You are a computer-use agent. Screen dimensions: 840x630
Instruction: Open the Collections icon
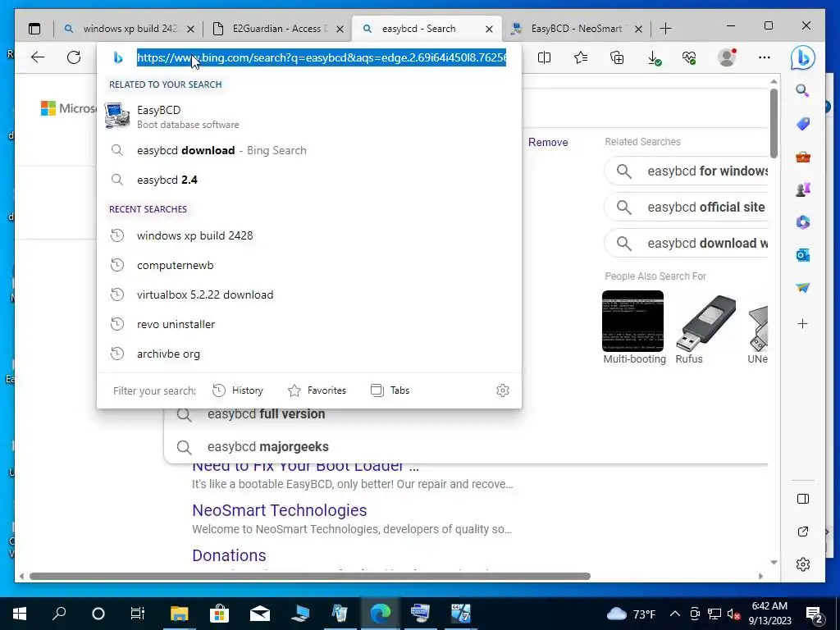(x=617, y=57)
